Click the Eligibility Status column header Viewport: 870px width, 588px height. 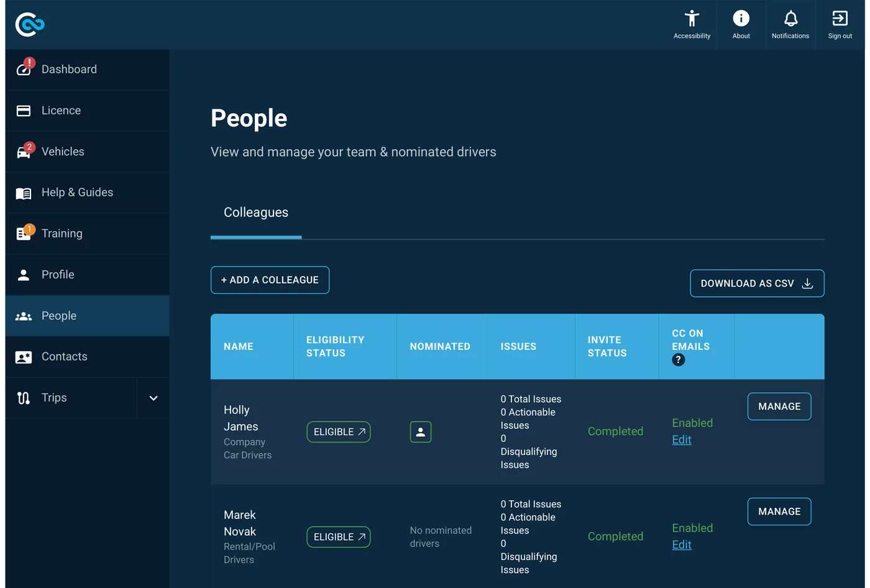click(345, 347)
